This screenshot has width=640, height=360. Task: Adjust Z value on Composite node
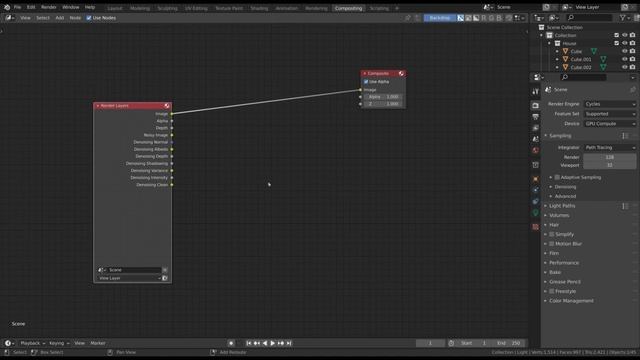pyautogui.click(x=383, y=104)
